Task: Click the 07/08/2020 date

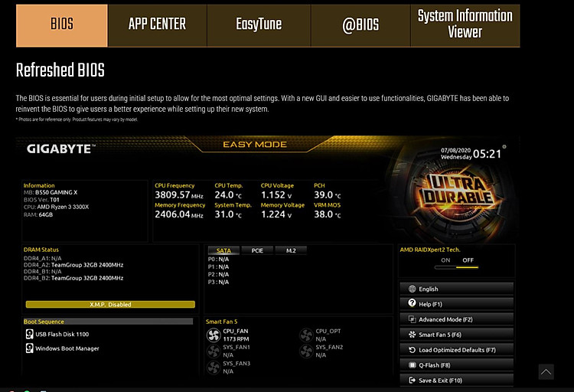Action: (x=456, y=150)
